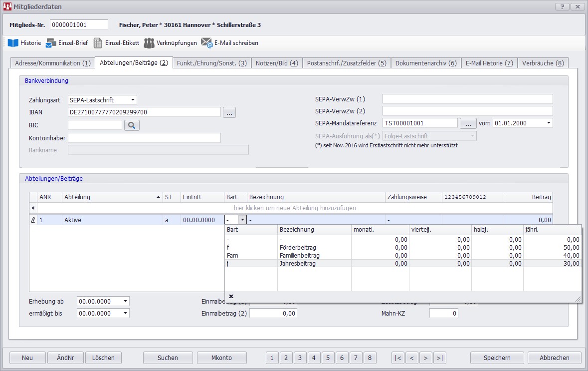The image size is (588, 371).
Task: Save changes with Speichern button
Action: click(497, 358)
